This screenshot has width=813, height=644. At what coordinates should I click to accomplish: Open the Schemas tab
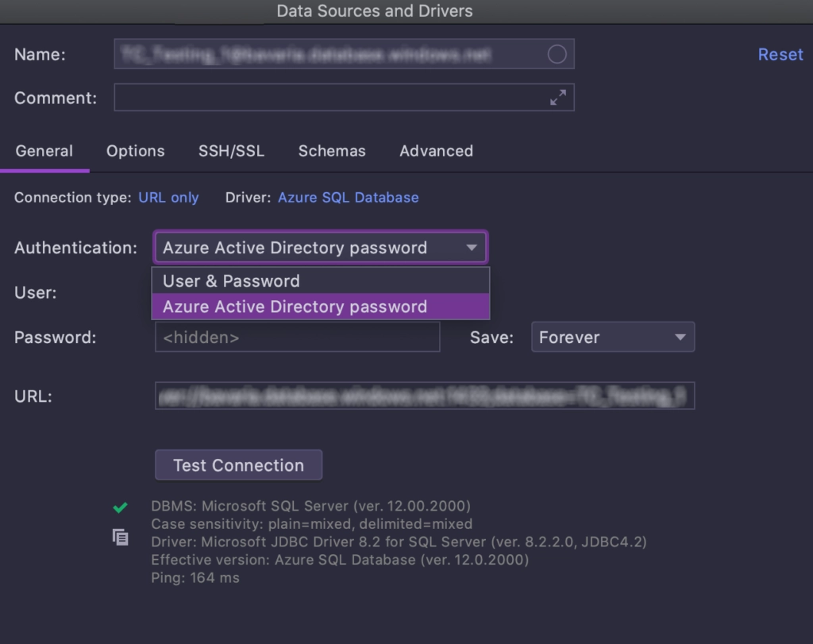pos(332,151)
